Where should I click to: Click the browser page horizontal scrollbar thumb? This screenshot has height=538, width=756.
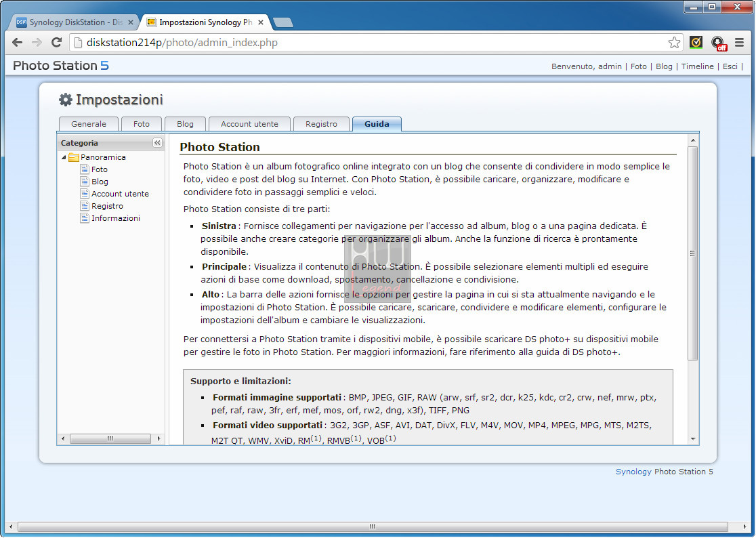tap(372, 527)
